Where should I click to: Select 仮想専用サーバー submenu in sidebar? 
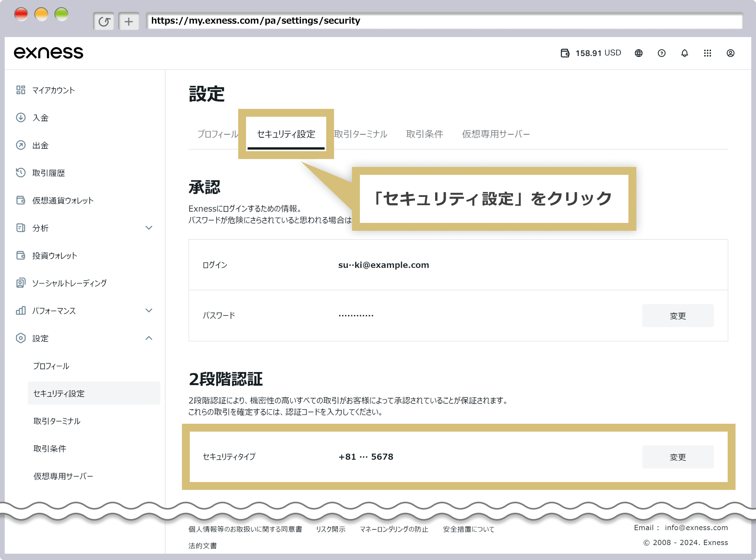[63, 476]
